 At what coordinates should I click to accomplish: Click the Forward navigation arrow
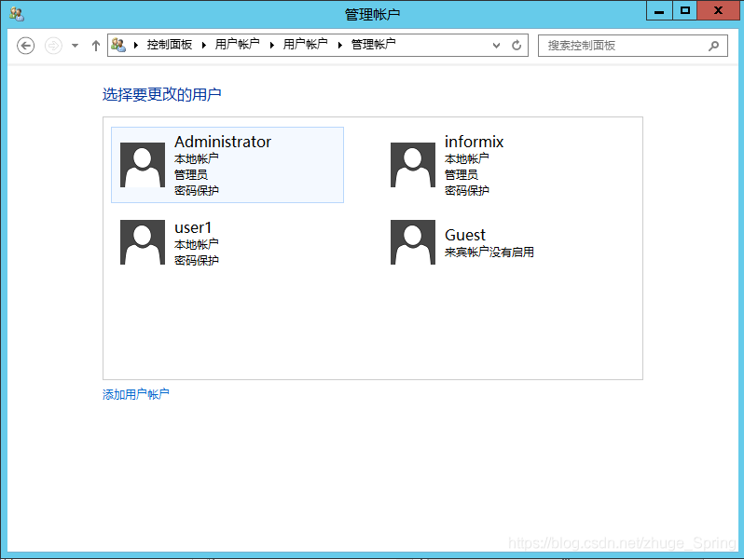(x=54, y=46)
